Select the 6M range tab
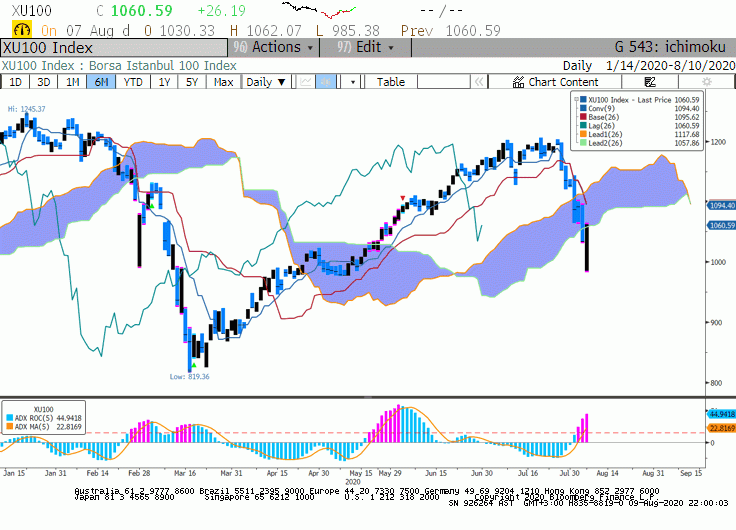 pos(101,82)
